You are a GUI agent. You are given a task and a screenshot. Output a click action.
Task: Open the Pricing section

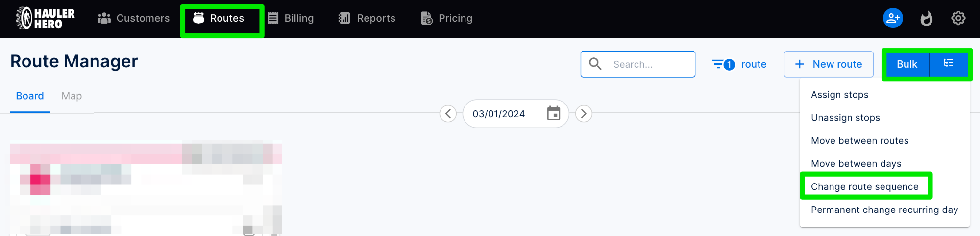446,18
